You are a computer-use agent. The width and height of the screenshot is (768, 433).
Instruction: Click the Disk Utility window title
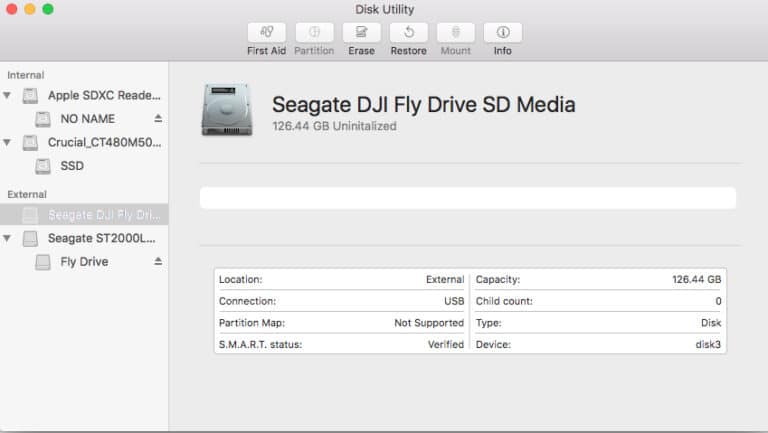384,9
